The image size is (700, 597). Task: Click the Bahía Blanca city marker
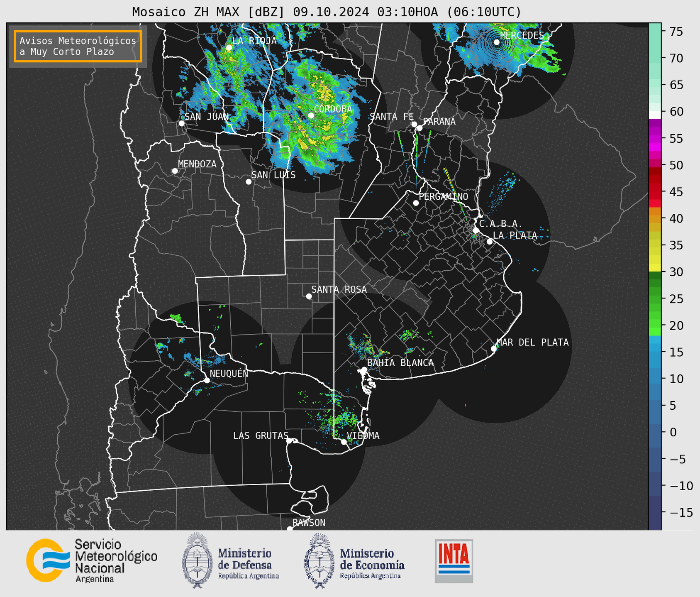tap(364, 369)
